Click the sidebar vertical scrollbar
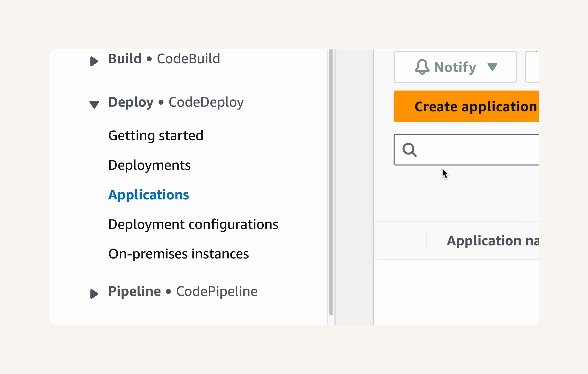This screenshot has width=588, height=374. [x=331, y=182]
